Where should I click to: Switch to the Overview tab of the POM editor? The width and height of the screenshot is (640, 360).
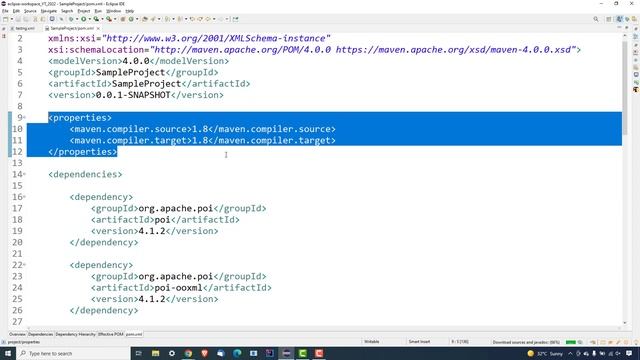point(17,334)
